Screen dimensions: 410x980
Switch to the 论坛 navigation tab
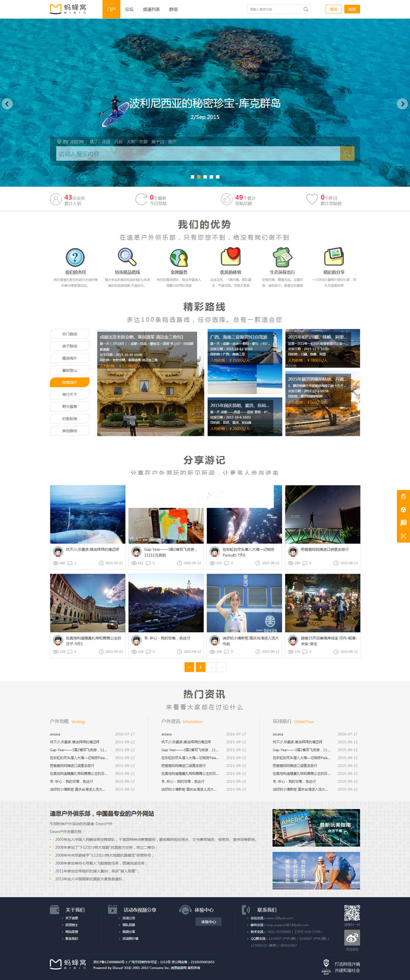coord(129,9)
